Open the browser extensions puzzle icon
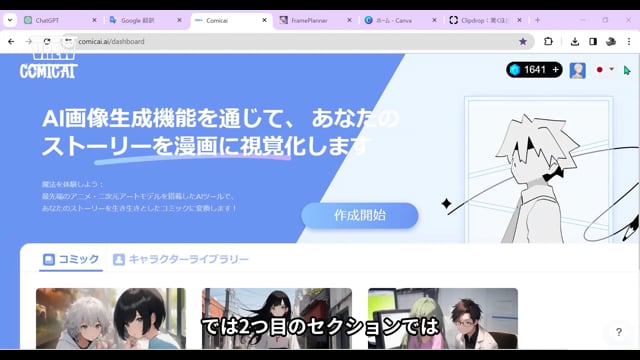Viewport: 640px width, 360px height. [548, 41]
